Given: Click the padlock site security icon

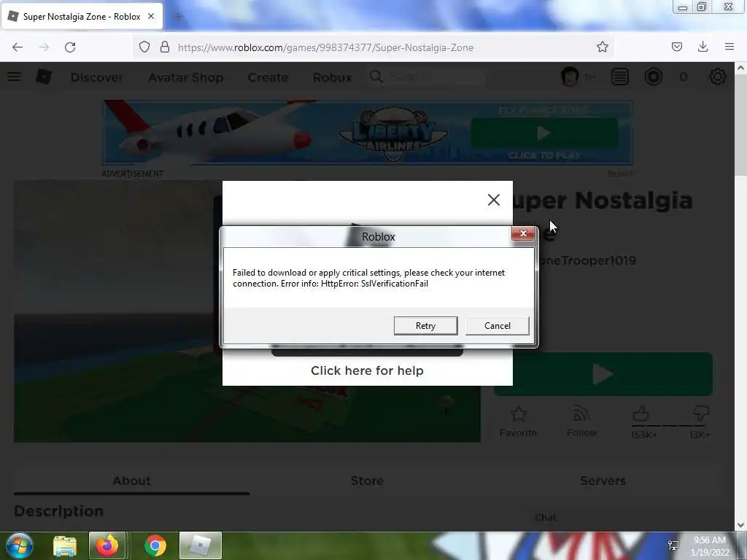Looking at the screenshot, I should (165, 47).
